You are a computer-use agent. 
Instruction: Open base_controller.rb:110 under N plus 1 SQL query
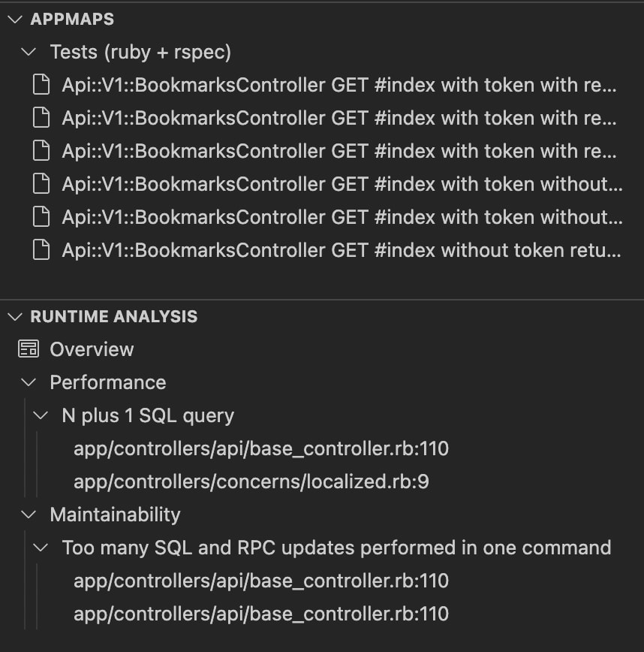(x=261, y=448)
